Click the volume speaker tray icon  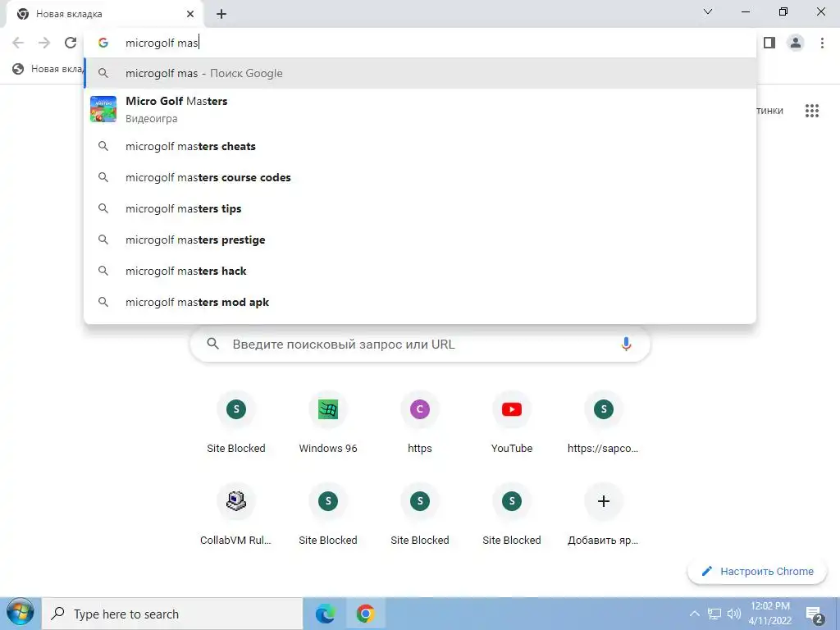(x=733, y=614)
